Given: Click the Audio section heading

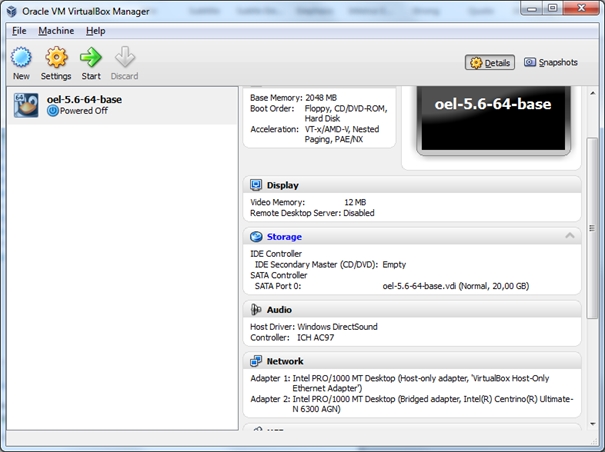Looking at the screenshot, I should coord(279,310).
